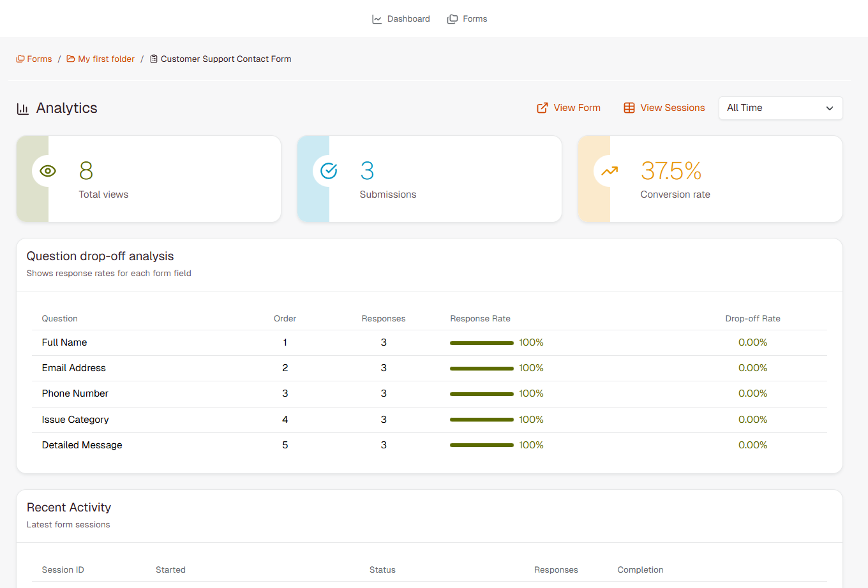Select the Email Address row in drop-off table

(73, 368)
